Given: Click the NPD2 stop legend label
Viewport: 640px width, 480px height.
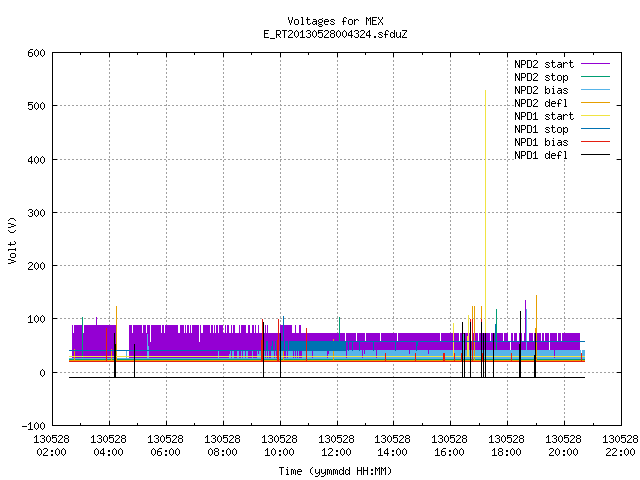Looking at the screenshot, I should click(x=541, y=77).
